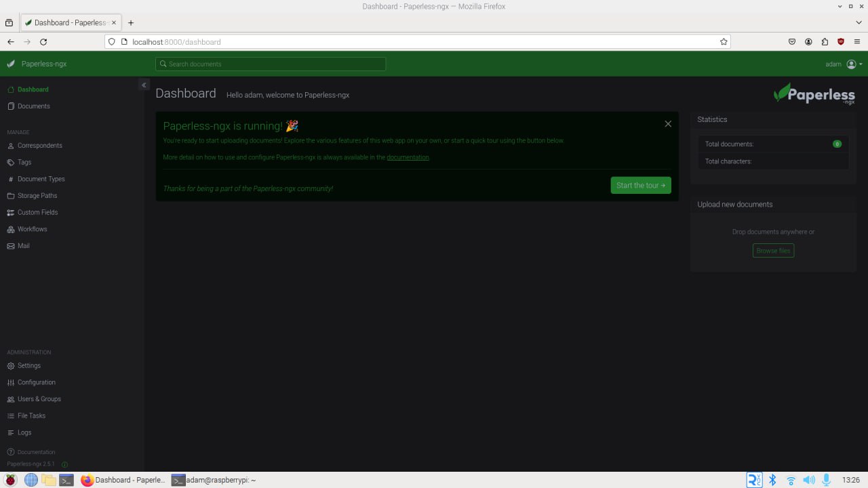868x488 pixels.
Task: Dismiss the Paperless-ngx is running banner
Action: pos(668,124)
